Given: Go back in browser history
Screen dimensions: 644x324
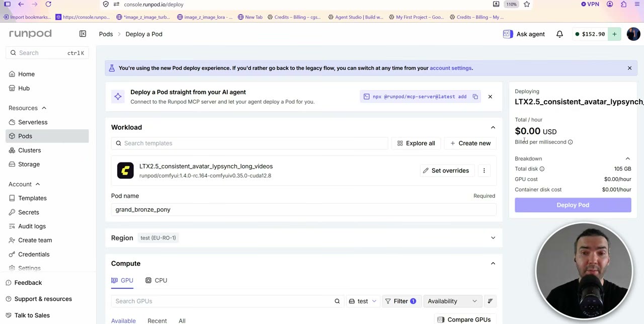Looking at the screenshot, I should [x=21, y=4].
